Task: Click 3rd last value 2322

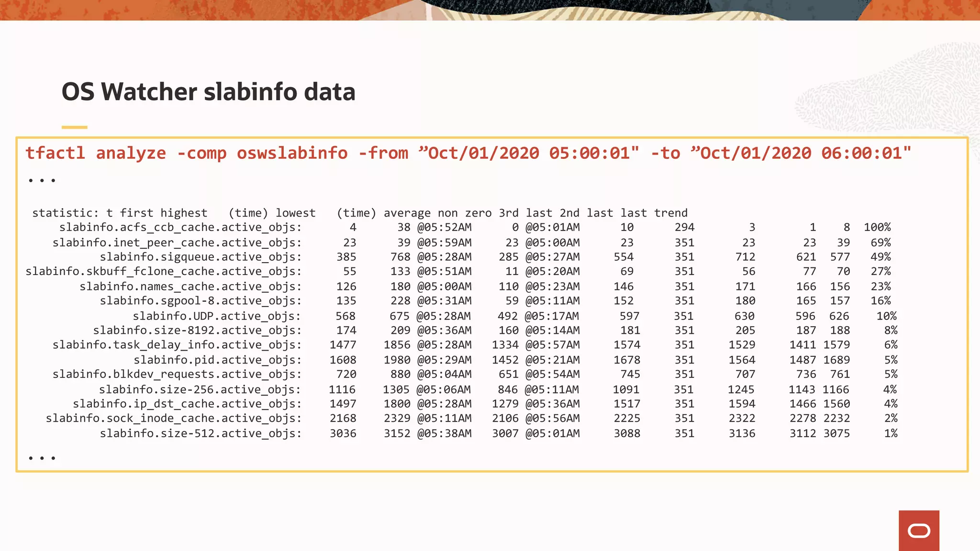Action: (742, 419)
